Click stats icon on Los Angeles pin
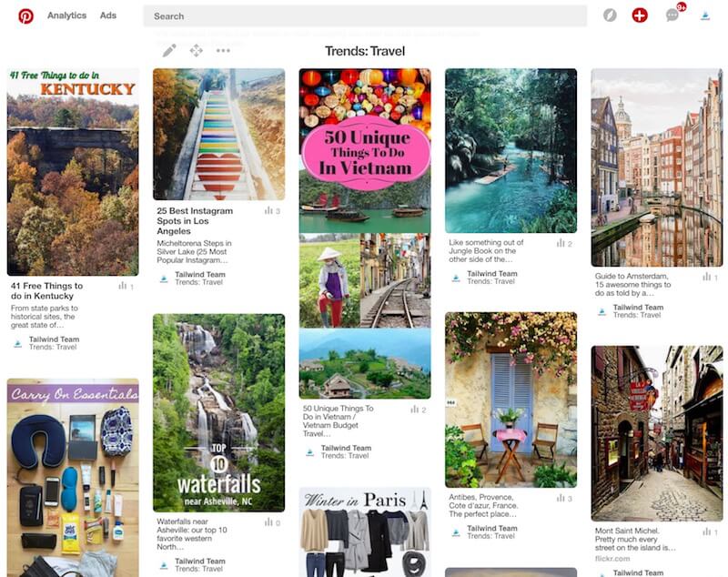 (x=268, y=211)
